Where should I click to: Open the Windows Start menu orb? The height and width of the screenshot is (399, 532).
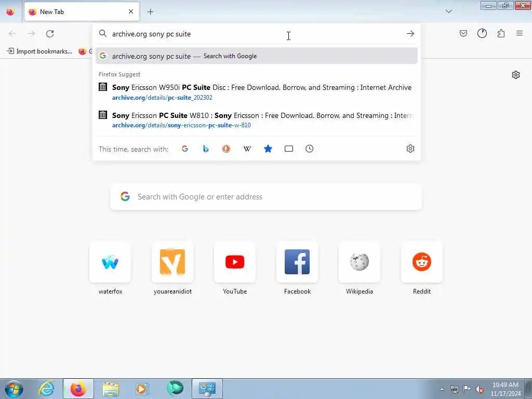[14, 389]
